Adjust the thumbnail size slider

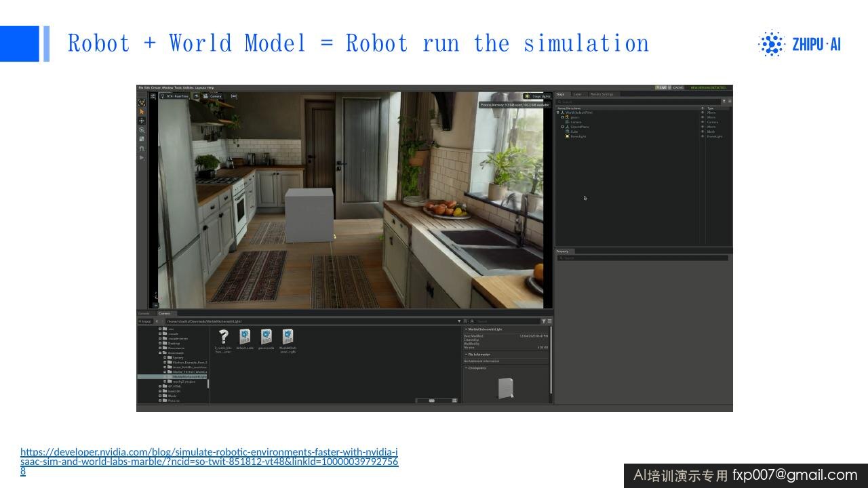pyautogui.click(x=432, y=401)
